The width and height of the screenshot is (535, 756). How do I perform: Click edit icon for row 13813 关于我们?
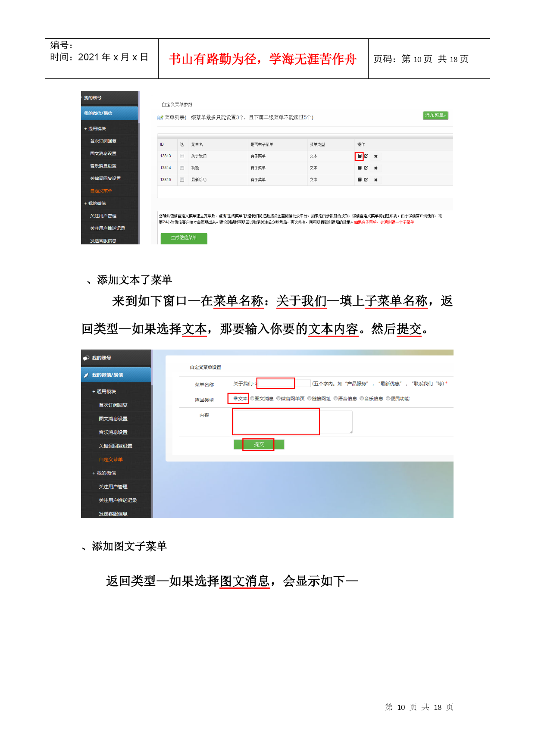tap(366, 156)
